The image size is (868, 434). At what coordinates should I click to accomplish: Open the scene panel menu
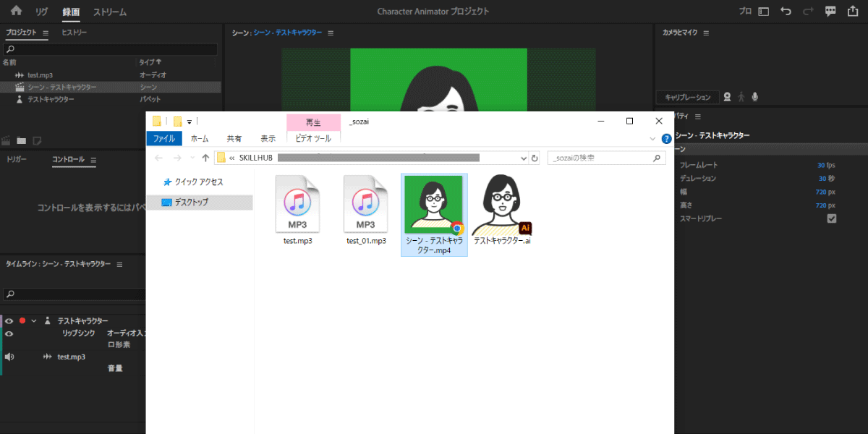[x=331, y=33]
